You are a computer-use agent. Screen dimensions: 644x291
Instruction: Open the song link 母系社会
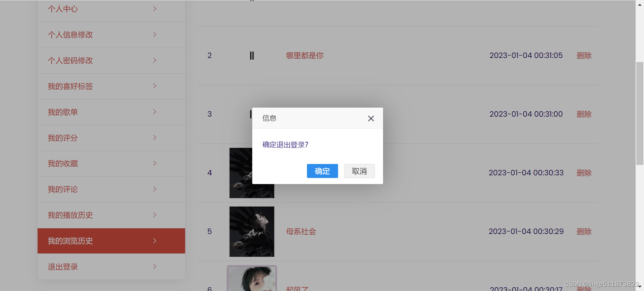point(301,232)
